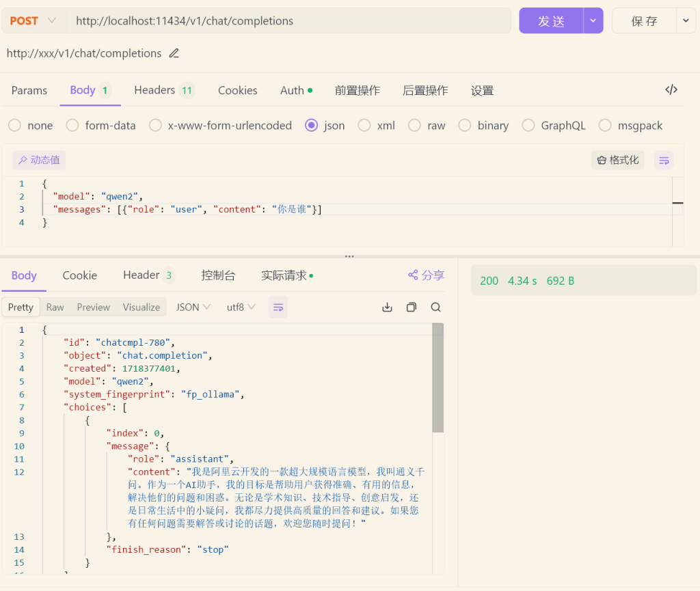The height and width of the screenshot is (591, 700).
Task: Click the "finish_reason": "stop" line
Action: click(167, 549)
